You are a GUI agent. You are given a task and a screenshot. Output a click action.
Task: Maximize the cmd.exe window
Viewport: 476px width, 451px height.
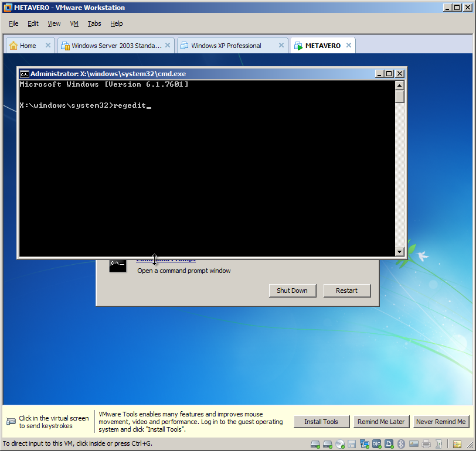[389, 74]
